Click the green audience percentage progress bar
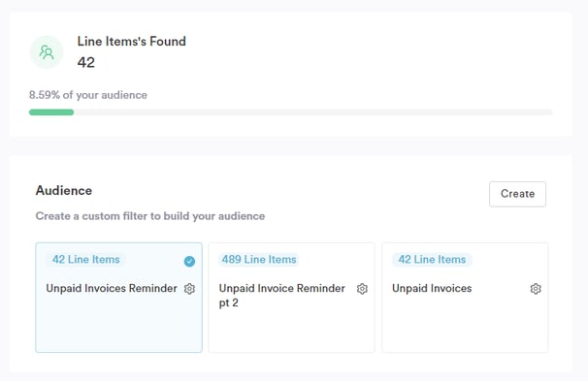588x381 pixels. pos(291,112)
